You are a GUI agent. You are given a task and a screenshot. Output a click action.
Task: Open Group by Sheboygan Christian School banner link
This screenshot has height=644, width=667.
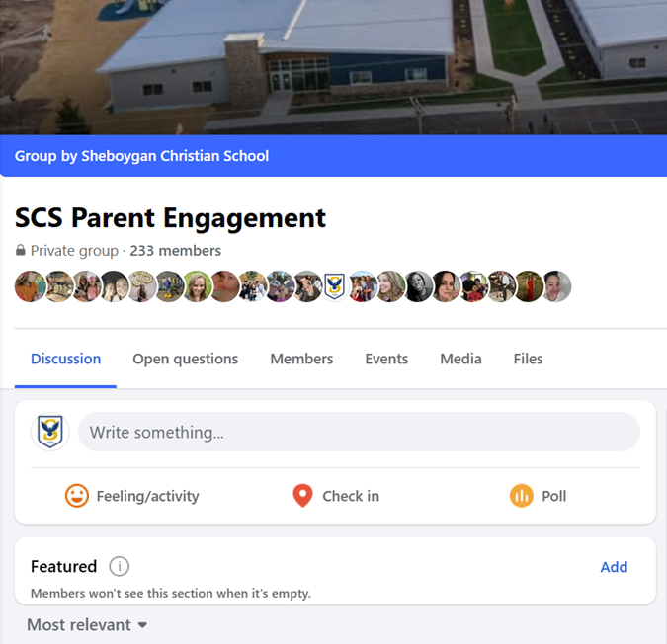141,156
